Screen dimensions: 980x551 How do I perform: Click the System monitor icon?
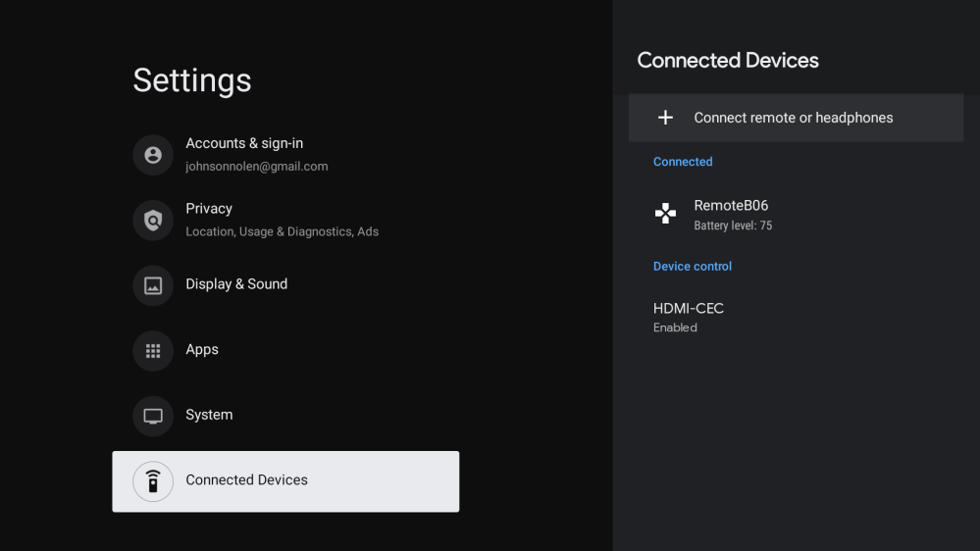click(153, 416)
